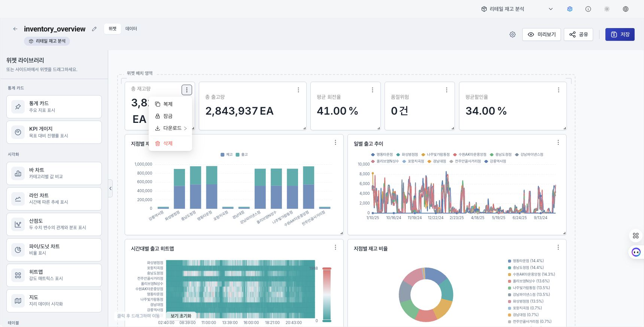Open more options on 평균 회전율 card

click(x=373, y=90)
